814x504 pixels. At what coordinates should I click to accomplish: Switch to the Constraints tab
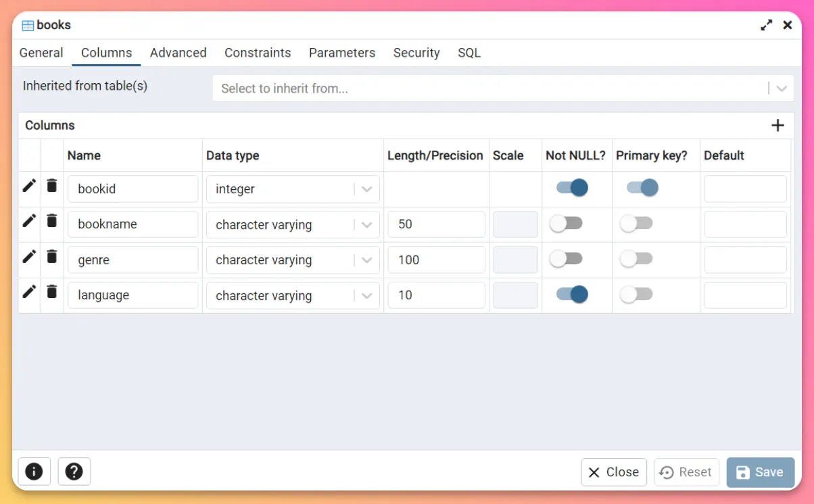point(258,53)
